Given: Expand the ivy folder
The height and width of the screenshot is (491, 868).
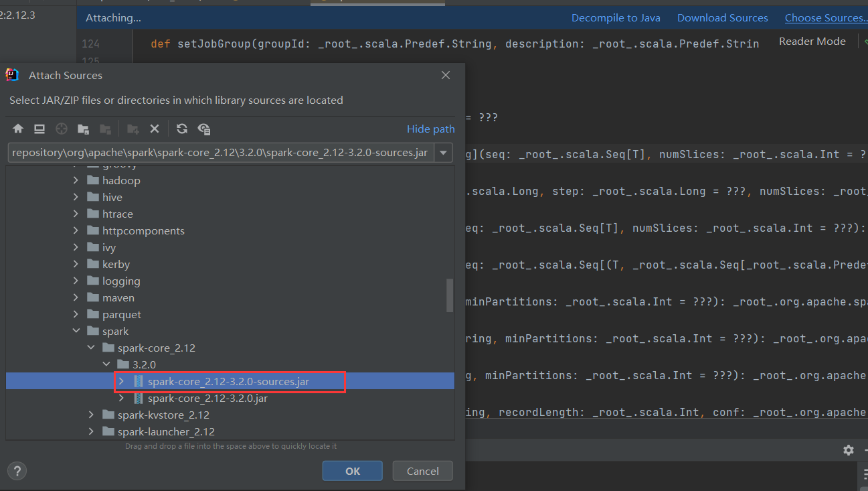Looking at the screenshot, I should click(76, 247).
